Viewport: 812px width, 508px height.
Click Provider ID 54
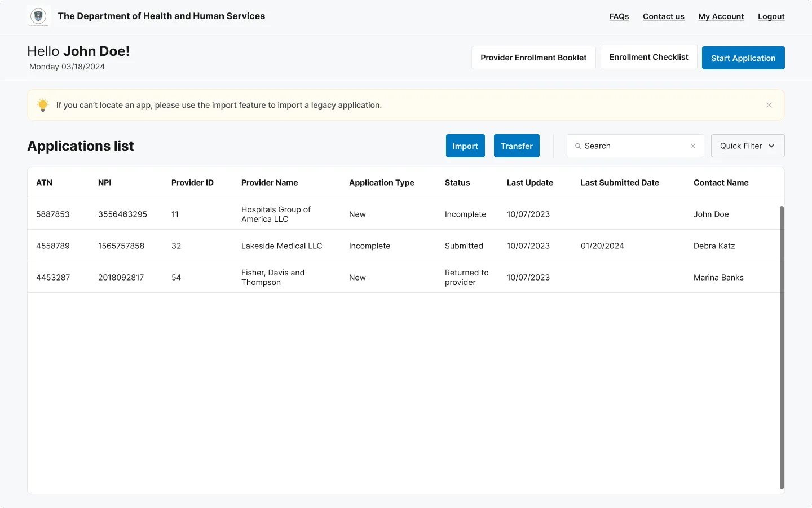coord(176,278)
